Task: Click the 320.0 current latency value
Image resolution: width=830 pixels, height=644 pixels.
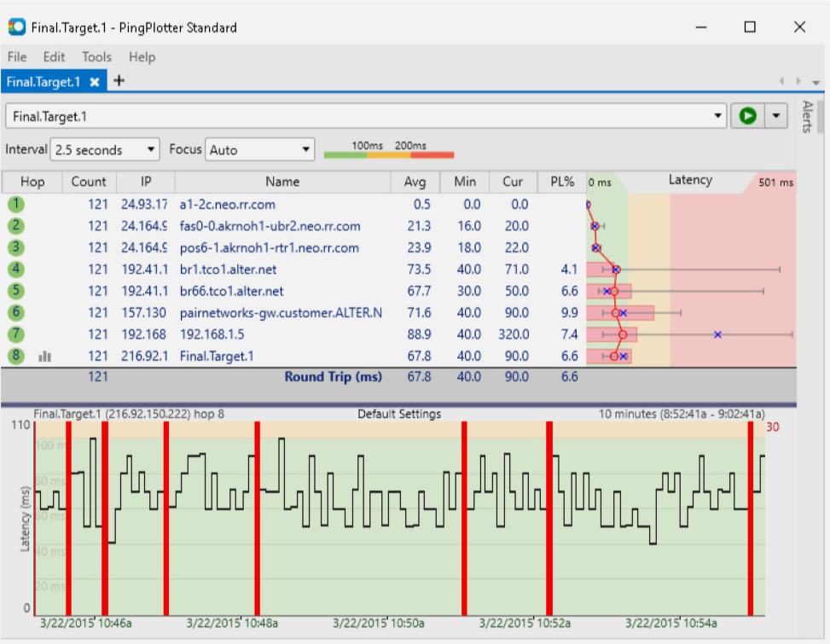Action: 514,334
